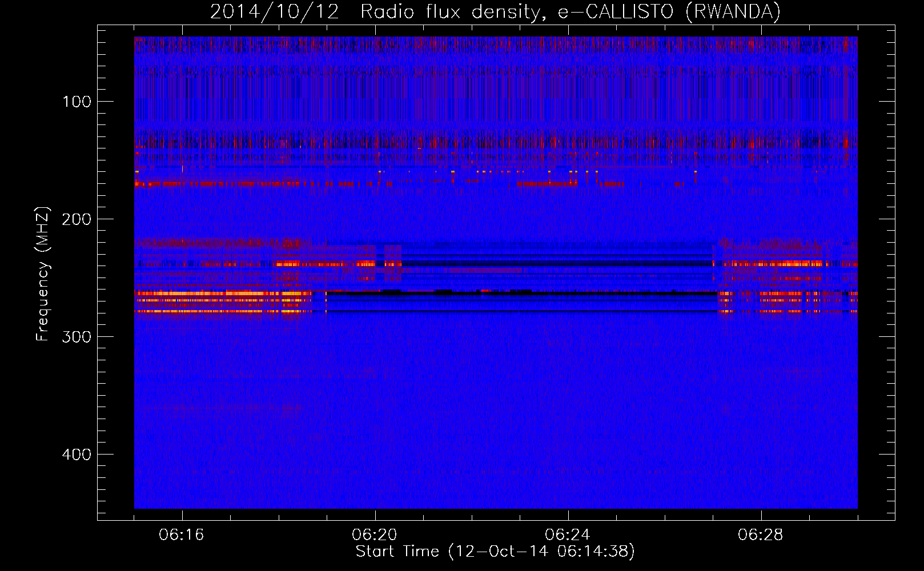Click the 'Frequency (MHZ)' axis label
This screenshot has height=571, width=924.
coord(43,274)
